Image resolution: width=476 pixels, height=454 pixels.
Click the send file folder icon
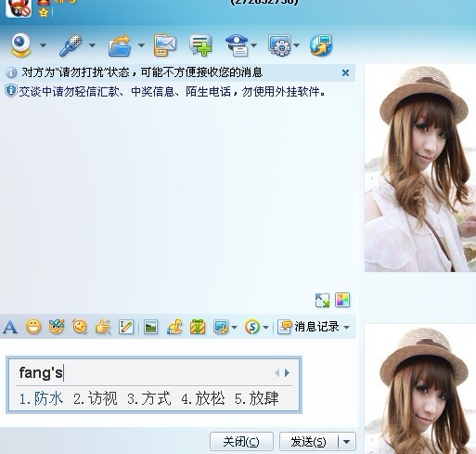[x=120, y=45]
